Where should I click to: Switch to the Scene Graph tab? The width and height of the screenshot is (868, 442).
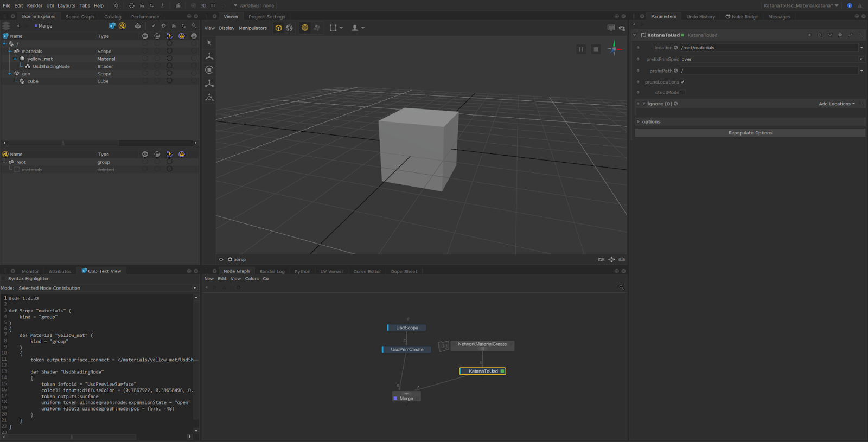(x=80, y=17)
